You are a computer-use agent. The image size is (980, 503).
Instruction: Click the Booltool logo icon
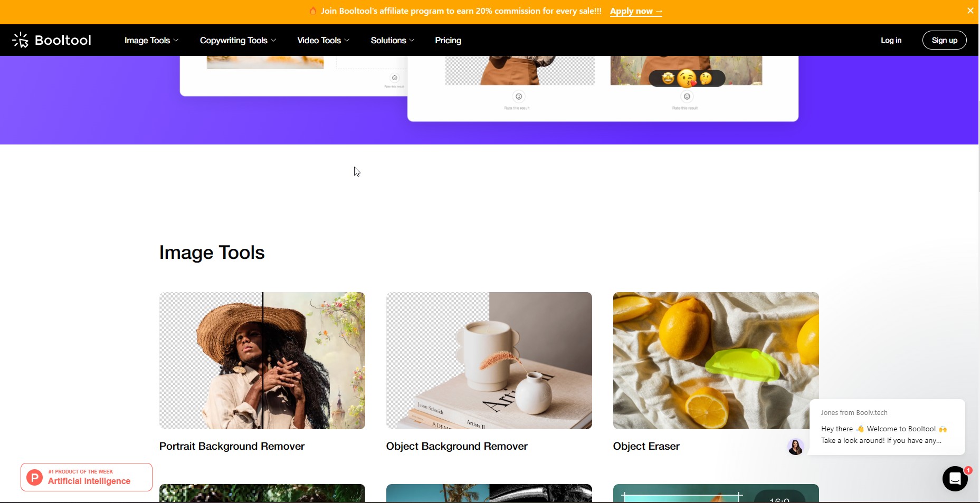pyautogui.click(x=20, y=40)
